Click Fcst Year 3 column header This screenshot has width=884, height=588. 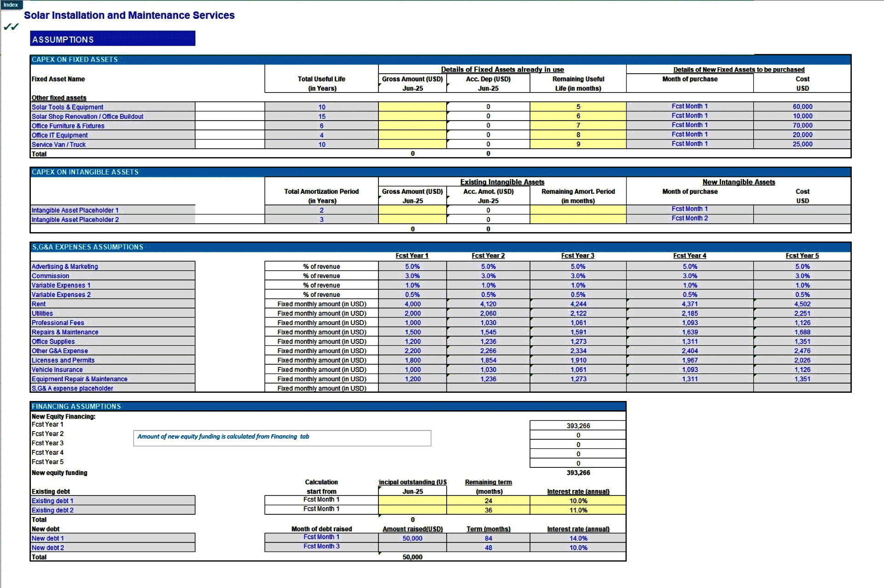coord(578,256)
